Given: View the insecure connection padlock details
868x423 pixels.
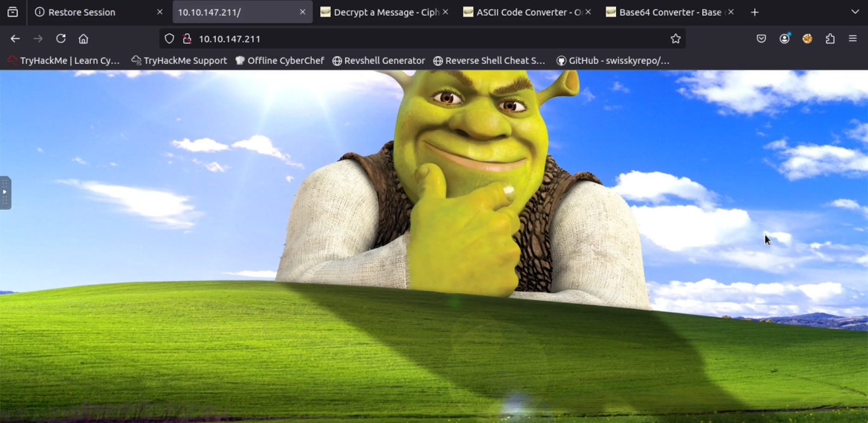Looking at the screenshot, I should coord(187,39).
